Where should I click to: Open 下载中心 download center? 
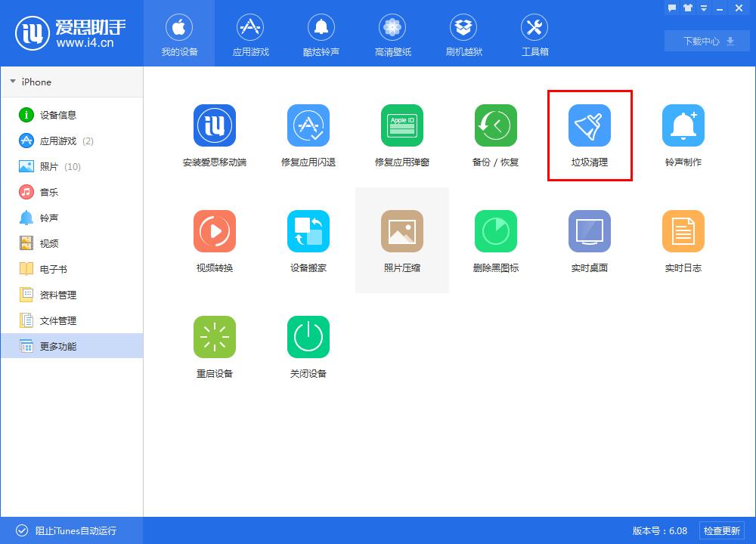click(708, 41)
